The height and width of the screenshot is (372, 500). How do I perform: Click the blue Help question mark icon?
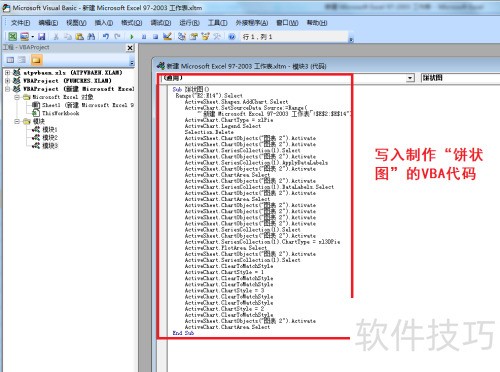(232, 37)
